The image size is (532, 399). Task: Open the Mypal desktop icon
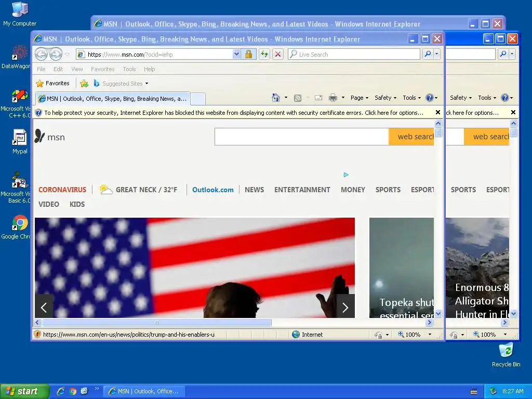[20, 142]
